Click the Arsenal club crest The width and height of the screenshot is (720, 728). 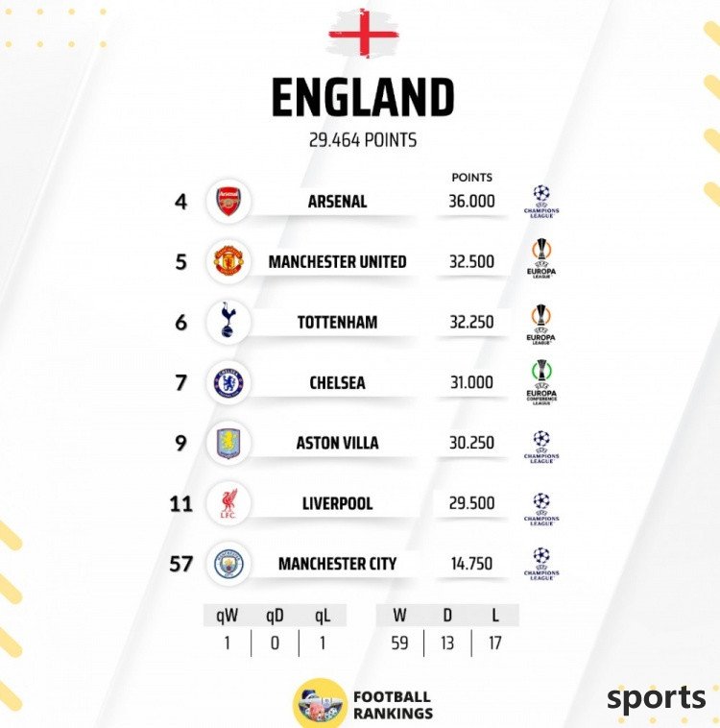point(228,202)
